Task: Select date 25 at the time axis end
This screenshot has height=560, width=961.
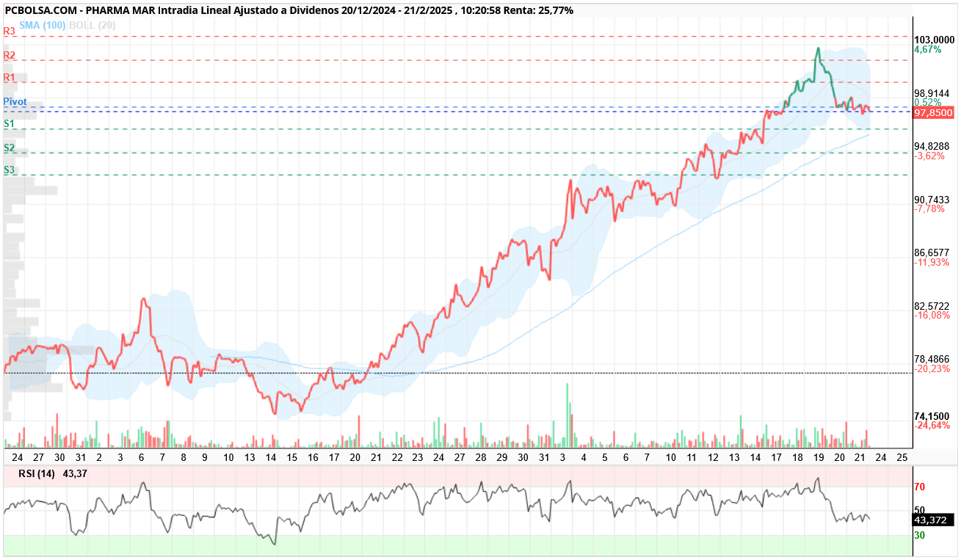Action: pos(902,457)
